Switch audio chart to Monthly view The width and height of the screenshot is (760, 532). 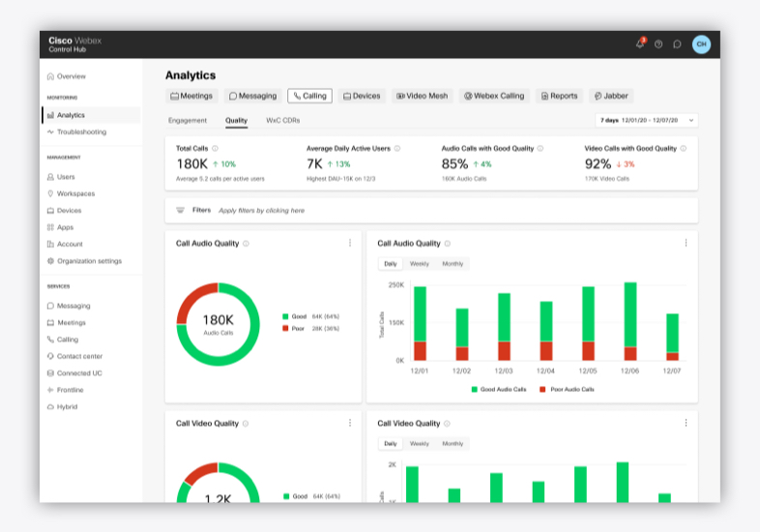click(x=453, y=264)
